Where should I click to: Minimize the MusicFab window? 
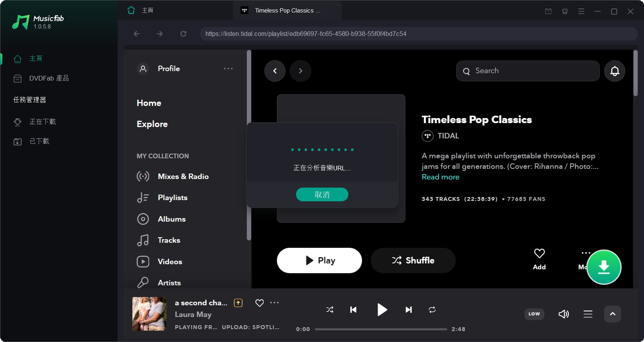(598, 11)
